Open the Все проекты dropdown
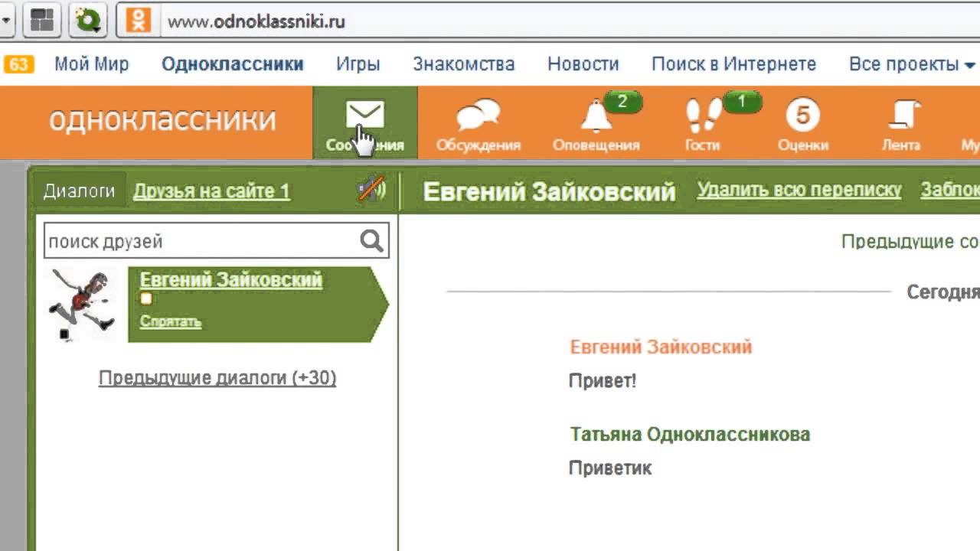This screenshot has height=551, width=980. coord(912,64)
